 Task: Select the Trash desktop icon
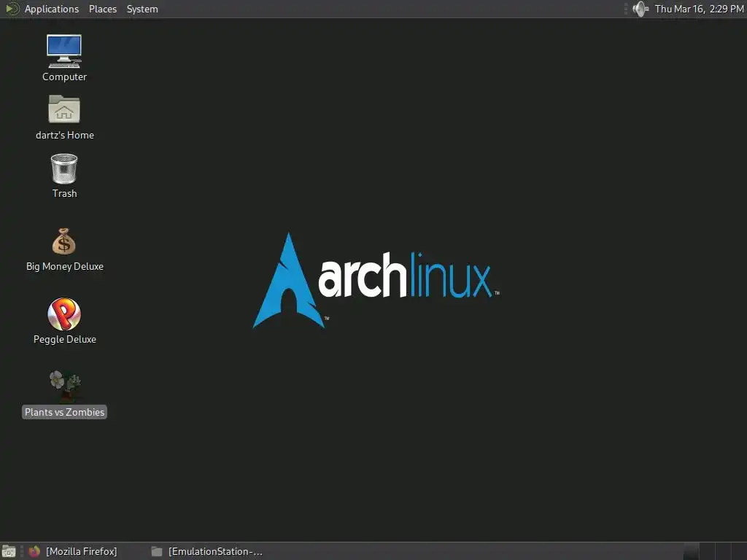(64, 168)
